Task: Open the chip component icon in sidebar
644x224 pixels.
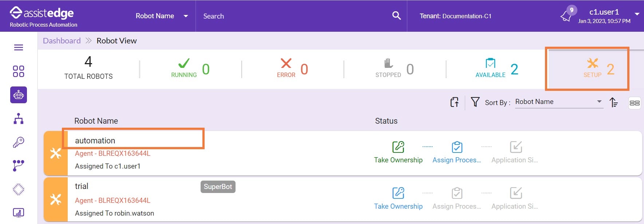Action: [19, 189]
